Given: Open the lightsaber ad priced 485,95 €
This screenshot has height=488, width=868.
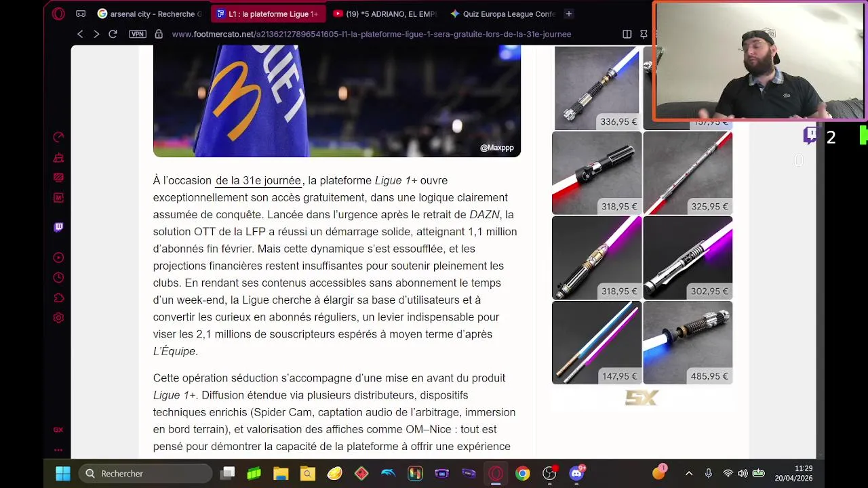Looking at the screenshot, I should coord(688,342).
